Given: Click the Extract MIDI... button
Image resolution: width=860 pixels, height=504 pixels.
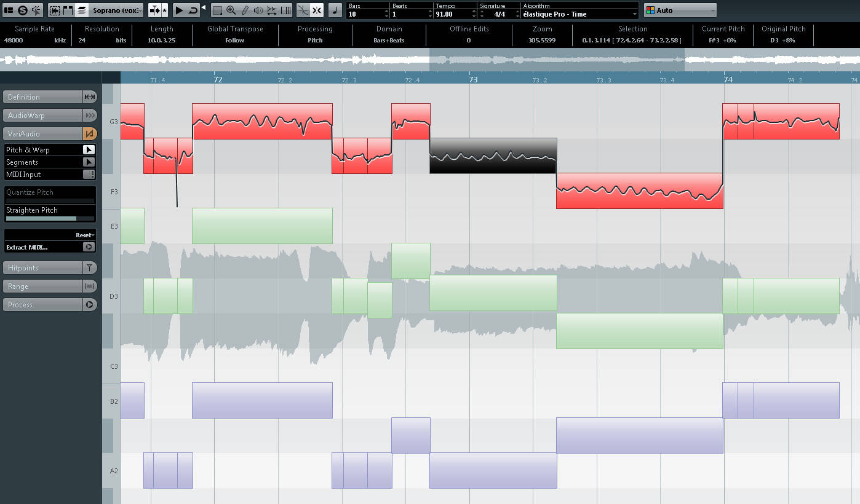Looking at the screenshot, I should (27, 247).
